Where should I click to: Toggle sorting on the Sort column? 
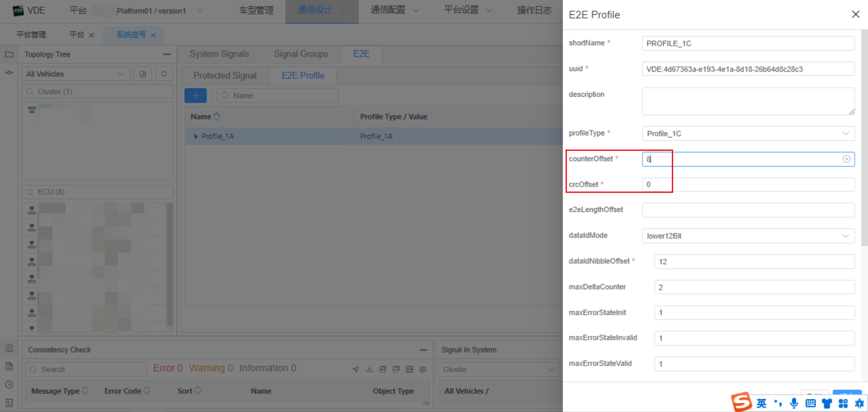[198, 391]
